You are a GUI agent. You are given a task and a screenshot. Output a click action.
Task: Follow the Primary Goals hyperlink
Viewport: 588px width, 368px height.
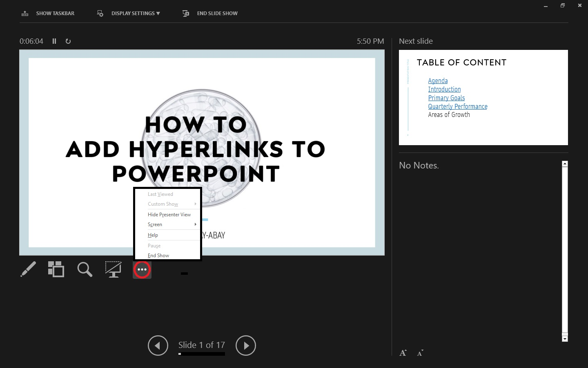tap(446, 98)
